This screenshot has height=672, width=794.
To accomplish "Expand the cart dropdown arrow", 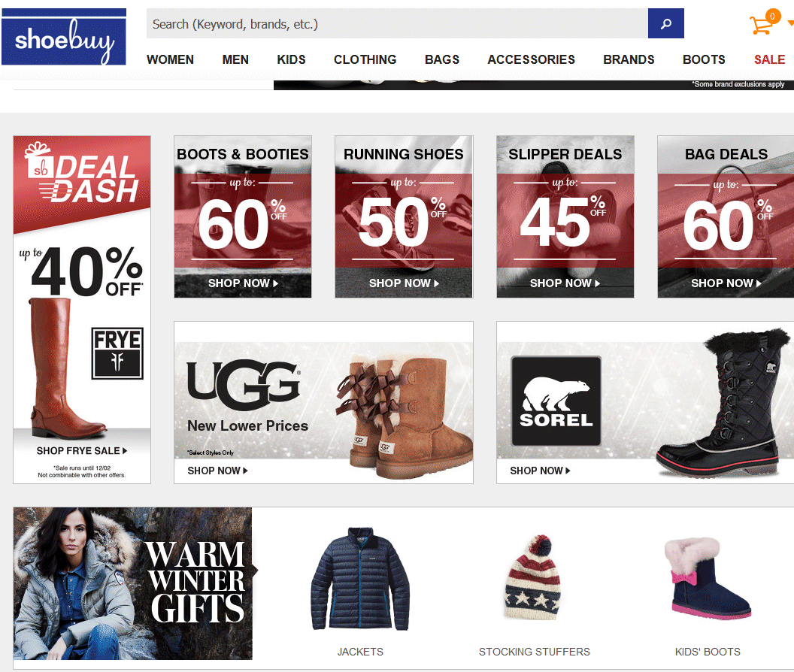I will coord(790,23).
